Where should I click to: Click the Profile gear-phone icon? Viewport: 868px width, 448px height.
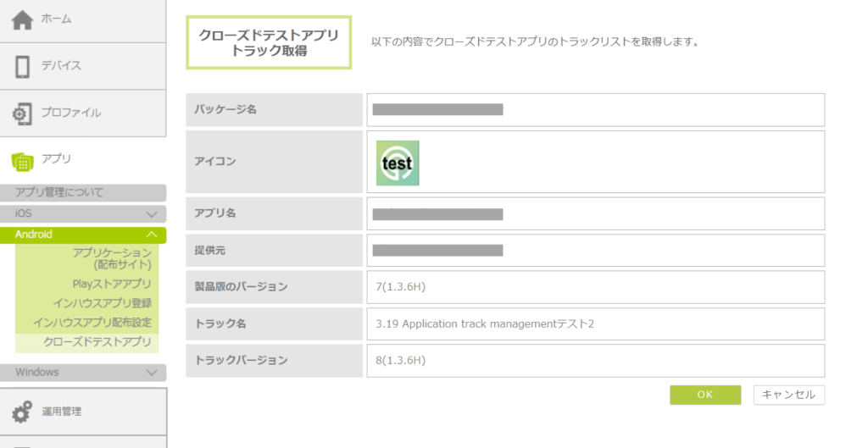coord(22,113)
